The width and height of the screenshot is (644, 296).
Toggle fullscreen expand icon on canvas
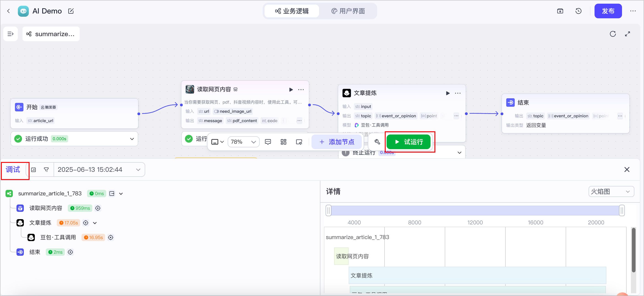(x=627, y=34)
